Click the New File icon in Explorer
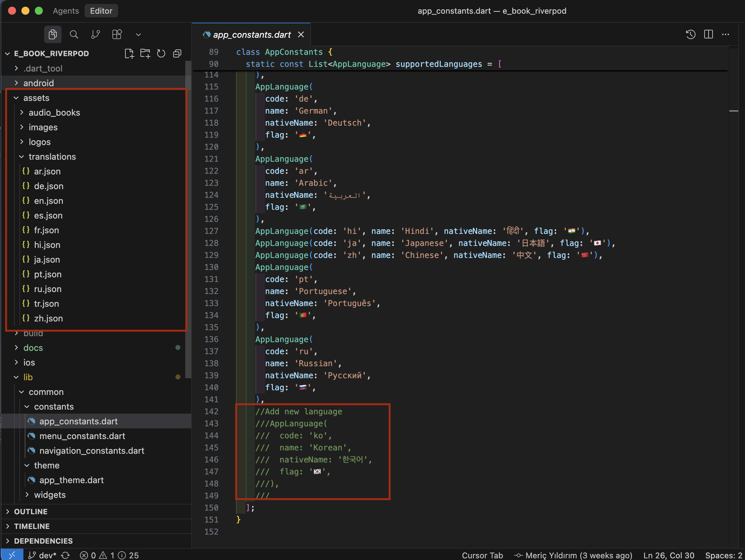Screen dimensions: 745x560 (129, 53)
